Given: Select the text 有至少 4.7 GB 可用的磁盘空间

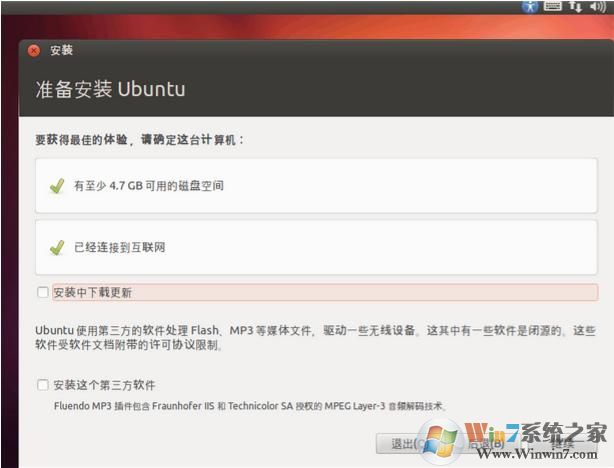Looking at the screenshot, I should point(149,186).
